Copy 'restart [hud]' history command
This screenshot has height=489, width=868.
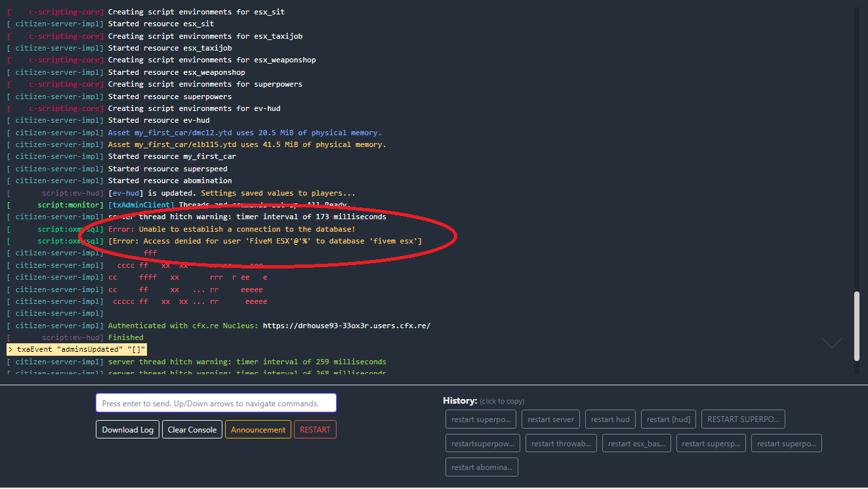tap(668, 419)
